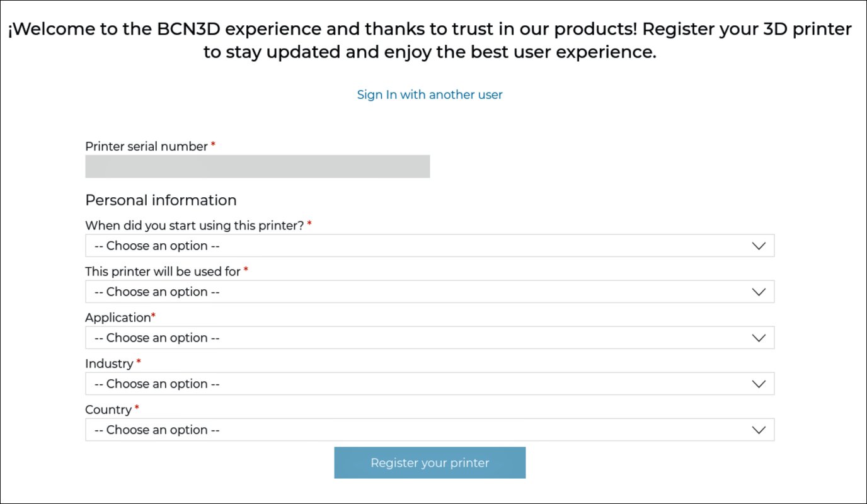867x504 pixels.
Task: Click the chevron arrow on the Application dropdown
Action: click(759, 338)
